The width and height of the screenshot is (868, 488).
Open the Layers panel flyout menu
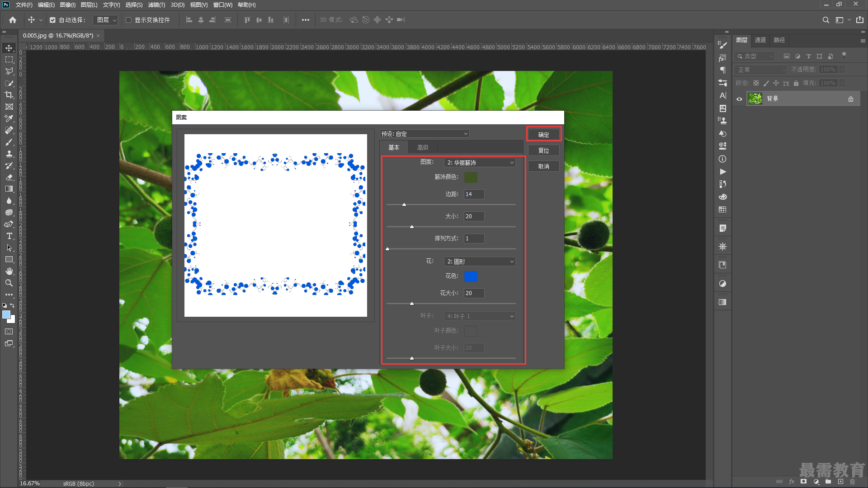click(863, 41)
